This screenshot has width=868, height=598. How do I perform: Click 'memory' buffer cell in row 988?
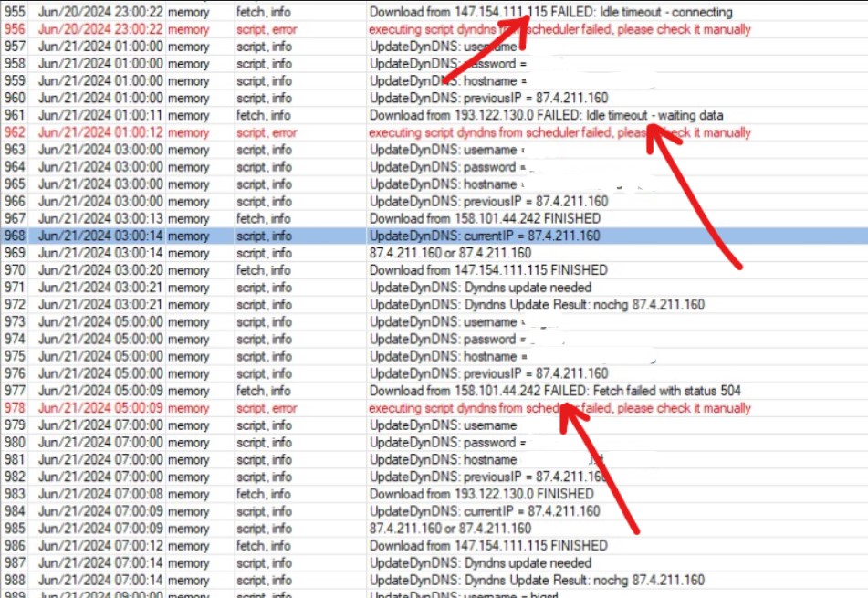[189, 580]
